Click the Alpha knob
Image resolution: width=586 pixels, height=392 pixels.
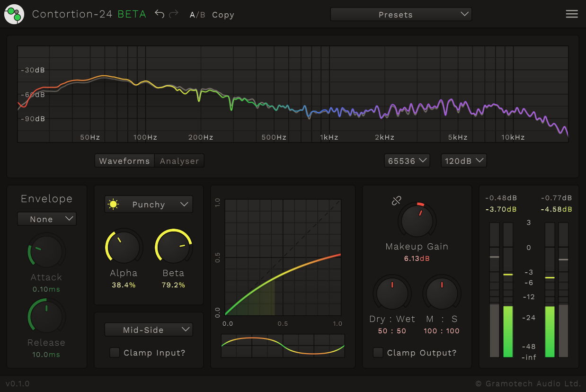pyautogui.click(x=124, y=247)
